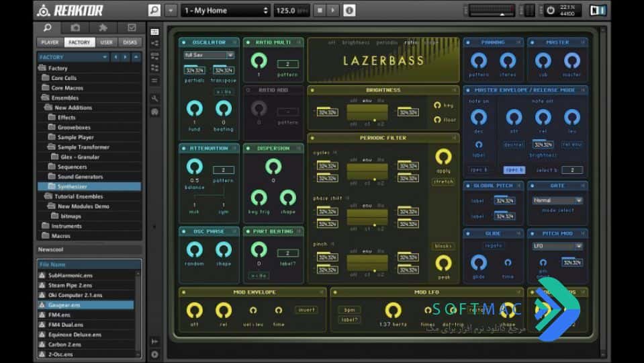The width and height of the screenshot is (644, 363).
Task: Click the stop transport button
Action: point(320,10)
